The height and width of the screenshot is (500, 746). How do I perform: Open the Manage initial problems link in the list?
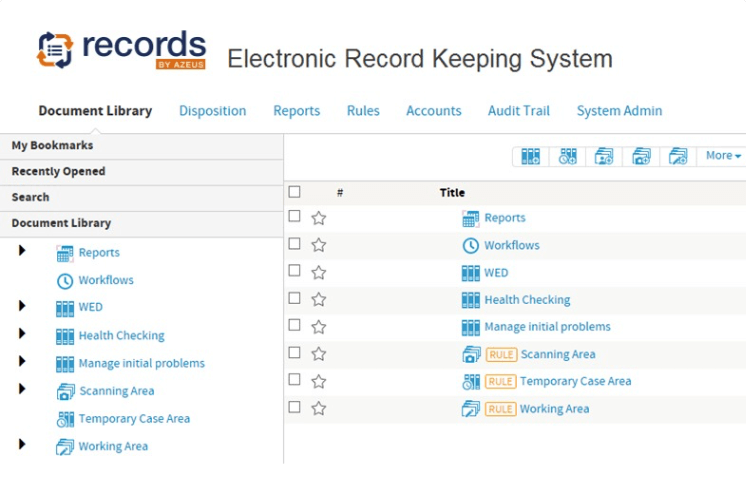pos(547,327)
